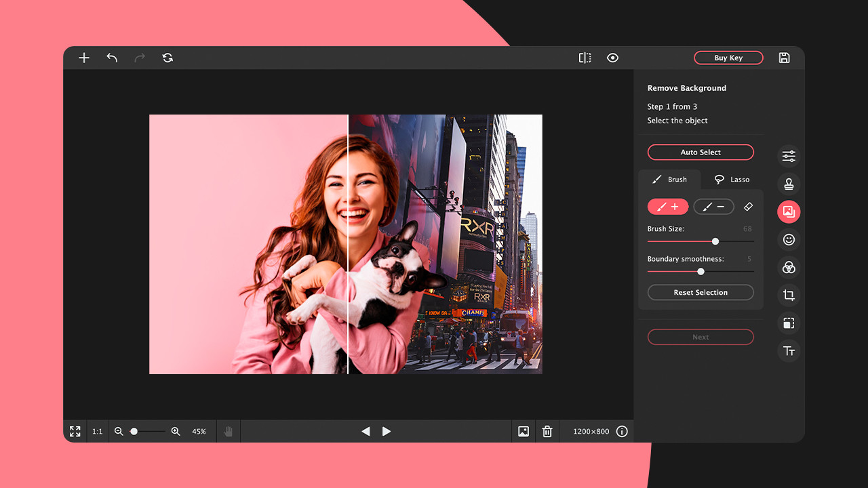Toggle before/after split compare view
The width and height of the screenshot is (868, 488).
click(x=585, y=58)
